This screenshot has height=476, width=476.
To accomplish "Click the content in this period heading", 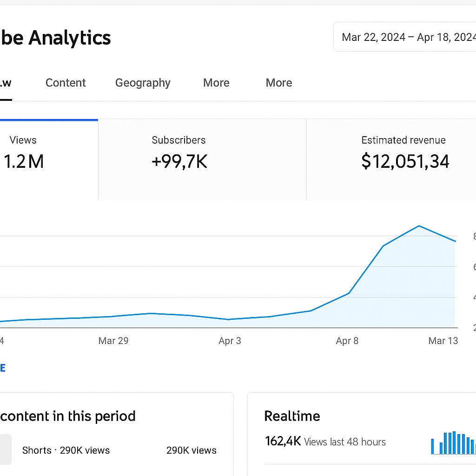I will (x=68, y=416).
